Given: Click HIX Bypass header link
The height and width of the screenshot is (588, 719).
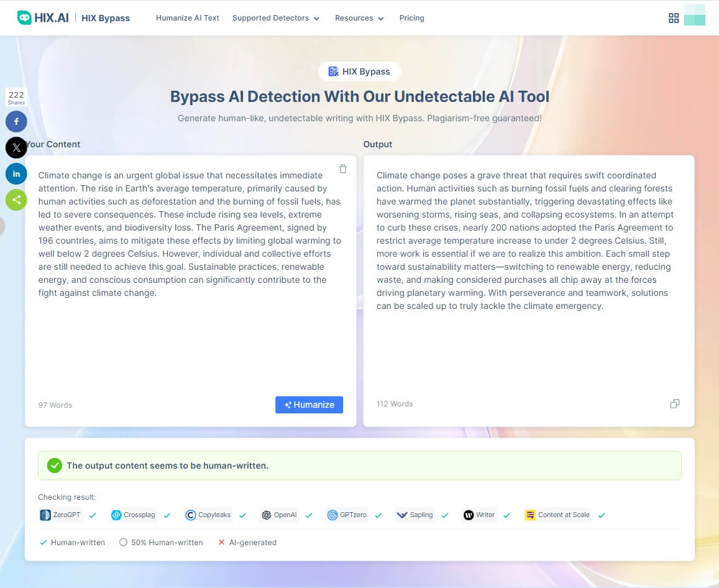Looking at the screenshot, I should (106, 18).
